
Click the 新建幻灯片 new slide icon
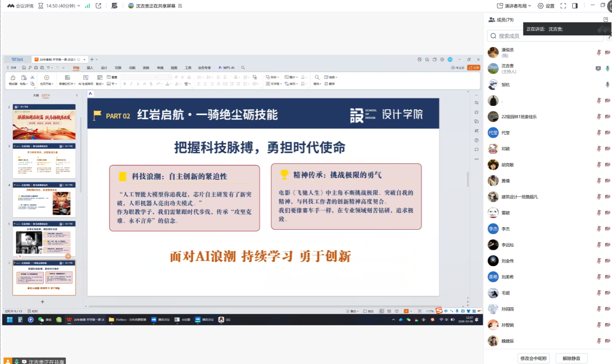68,78
